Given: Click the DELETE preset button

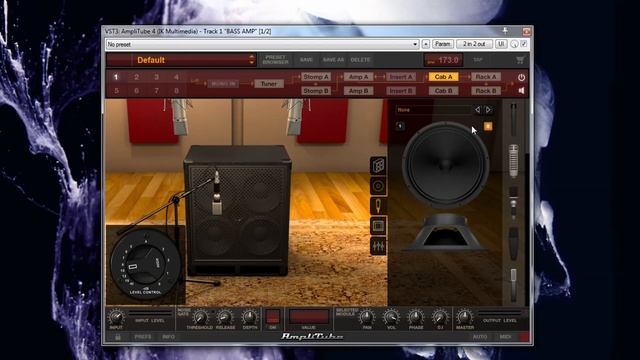Looking at the screenshot, I should click(x=360, y=60).
